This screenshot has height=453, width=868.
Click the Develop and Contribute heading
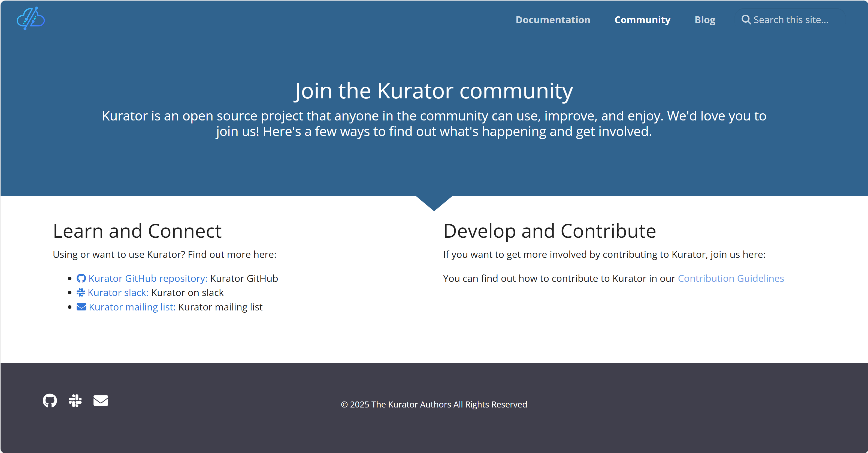point(549,231)
